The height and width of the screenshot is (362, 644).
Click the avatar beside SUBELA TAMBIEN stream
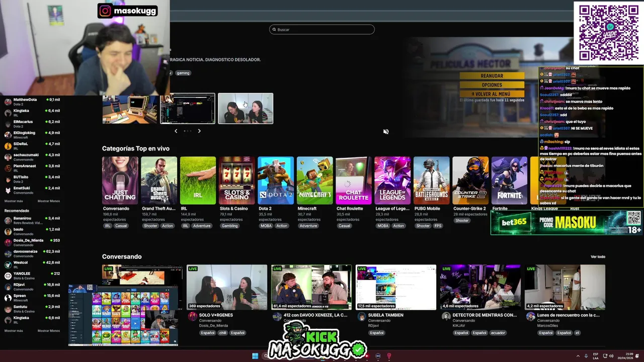tap(362, 316)
